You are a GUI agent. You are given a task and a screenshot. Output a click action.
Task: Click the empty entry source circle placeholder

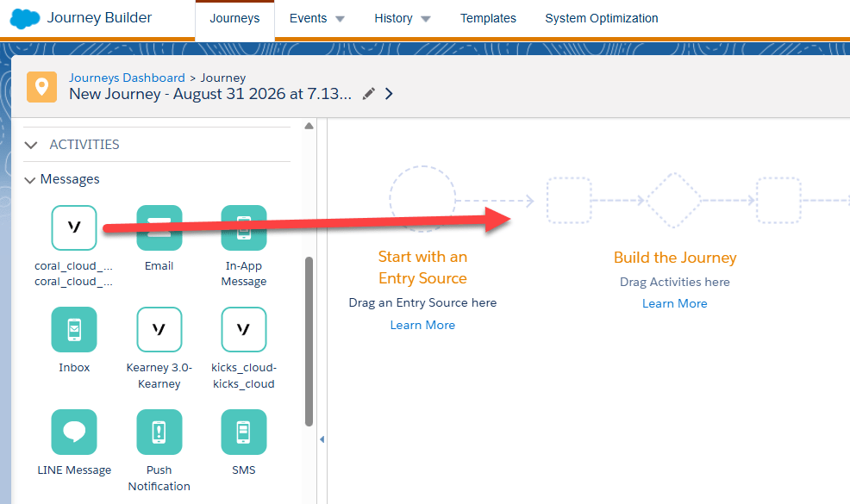click(x=422, y=199)
